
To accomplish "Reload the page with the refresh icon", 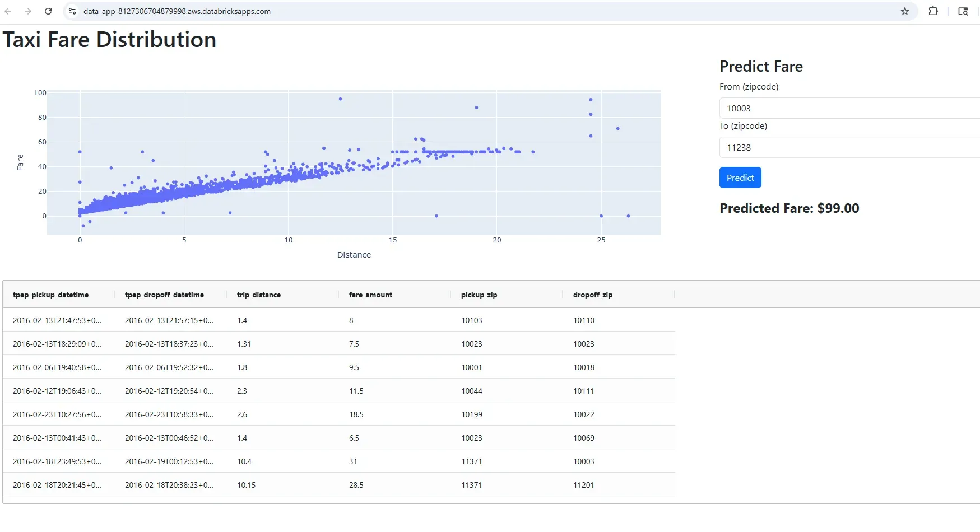I will point(48,11).
